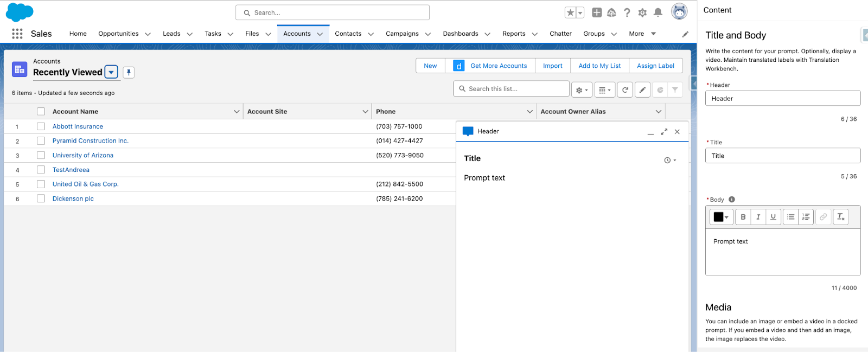The width and height of the screenshot is (868, 352).
Task: Open the Recently Viewed list view dropdown
Action: (x=111, y=72)
